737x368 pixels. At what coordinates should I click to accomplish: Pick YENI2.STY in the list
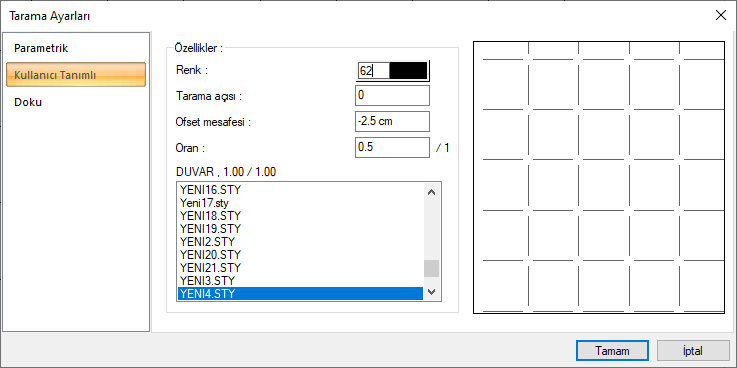(300, 242)
